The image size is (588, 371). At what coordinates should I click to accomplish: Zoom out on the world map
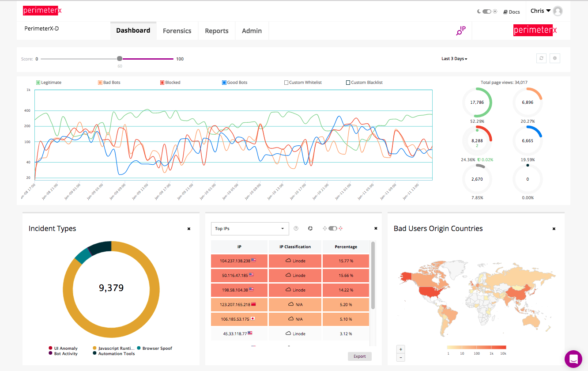(x=401, y=357)
